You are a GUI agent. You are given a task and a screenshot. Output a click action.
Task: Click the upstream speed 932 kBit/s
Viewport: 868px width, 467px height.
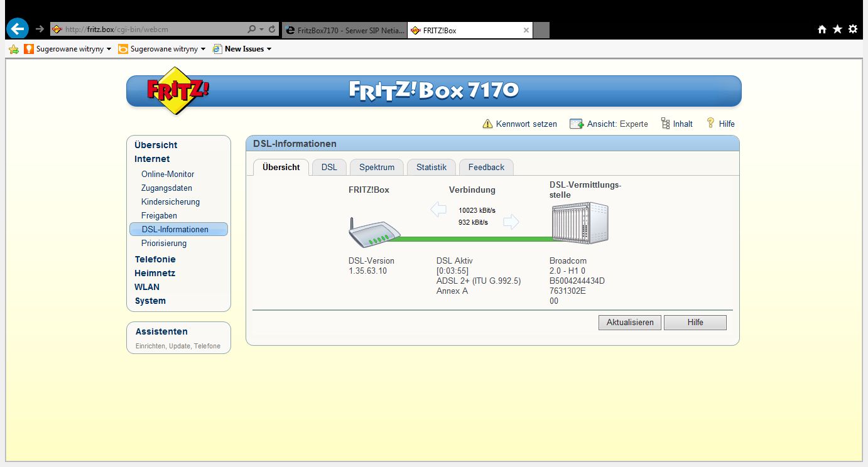coord(473,222)
